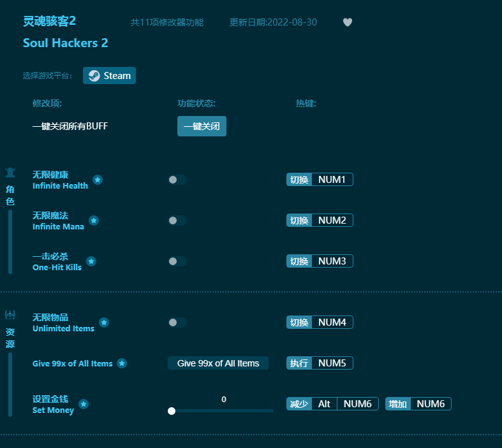Click star icon beside Infinite Health
Screen dimensions: 502x448
point(98,180)
